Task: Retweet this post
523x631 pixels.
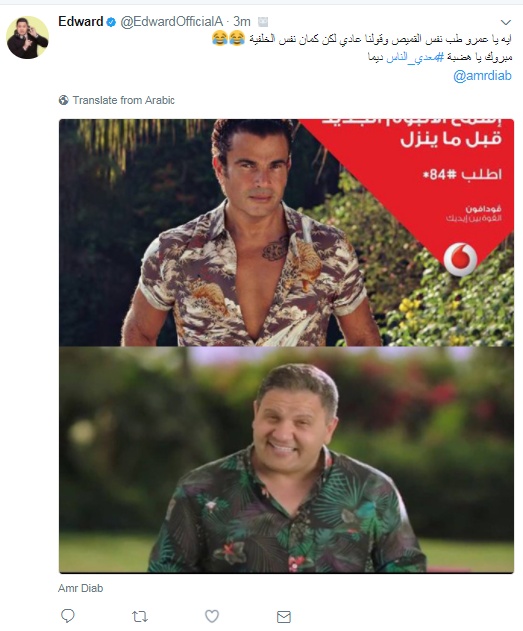Action: (x=140, y=616)
